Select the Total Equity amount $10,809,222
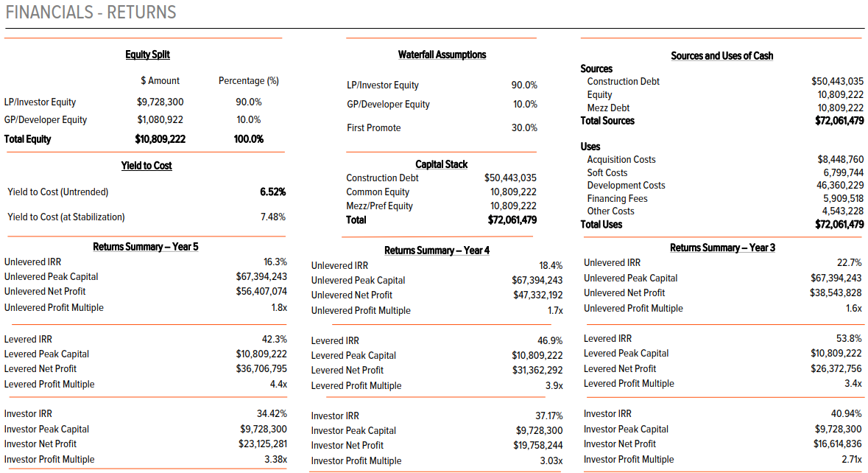 [160, 139]
